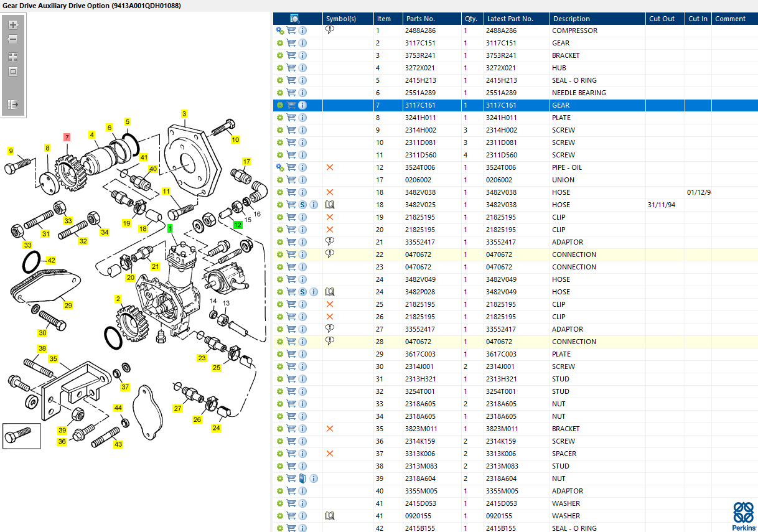
Task: Add selected GEAR 3117C161 to cart
Action: 291,105
